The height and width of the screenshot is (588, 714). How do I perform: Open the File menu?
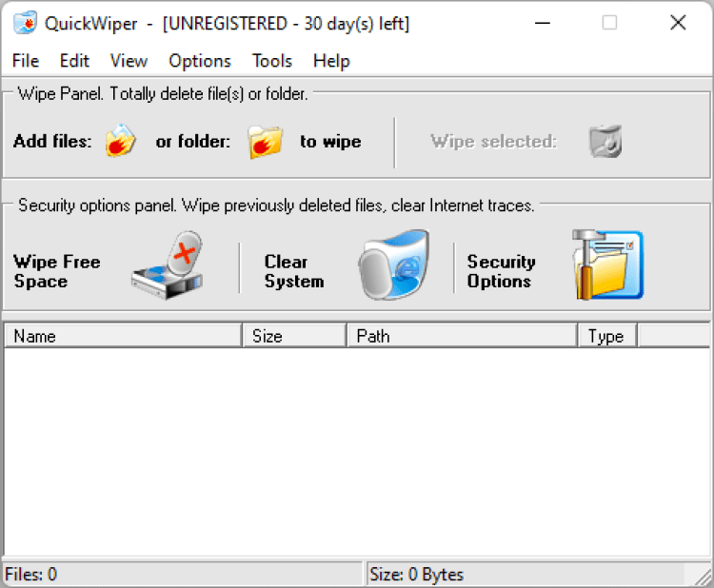coord(26,61)
